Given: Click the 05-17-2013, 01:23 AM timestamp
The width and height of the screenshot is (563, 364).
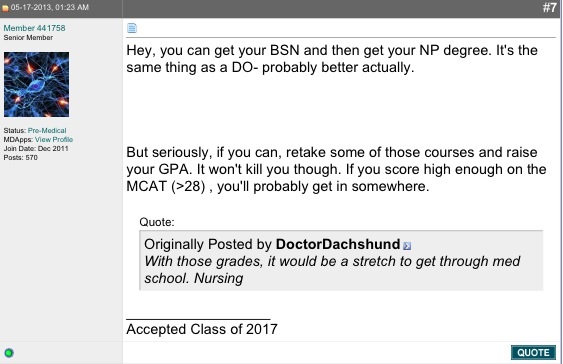Looking at the screenshot, I should coord(50,7).
